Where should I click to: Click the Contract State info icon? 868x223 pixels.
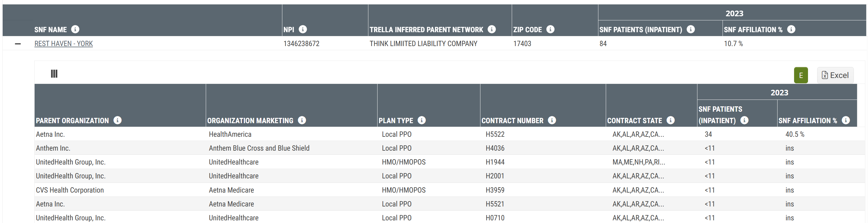(671, 120)
